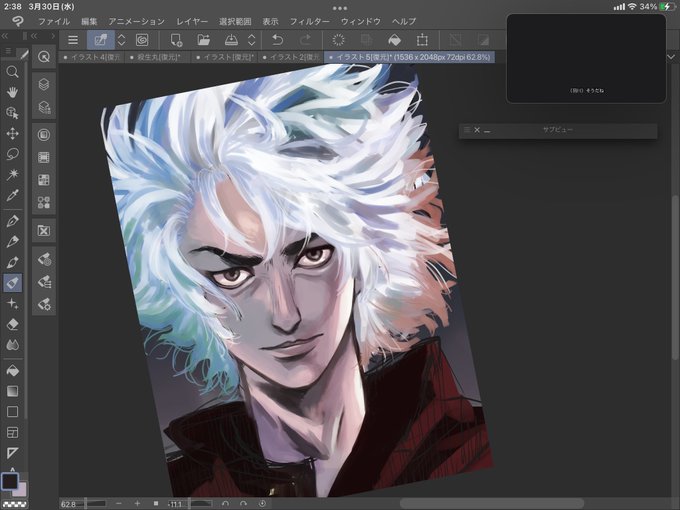Open the Quick Access palette icon
The width and height of the screenshot is (680, 510).
[44, 56]
